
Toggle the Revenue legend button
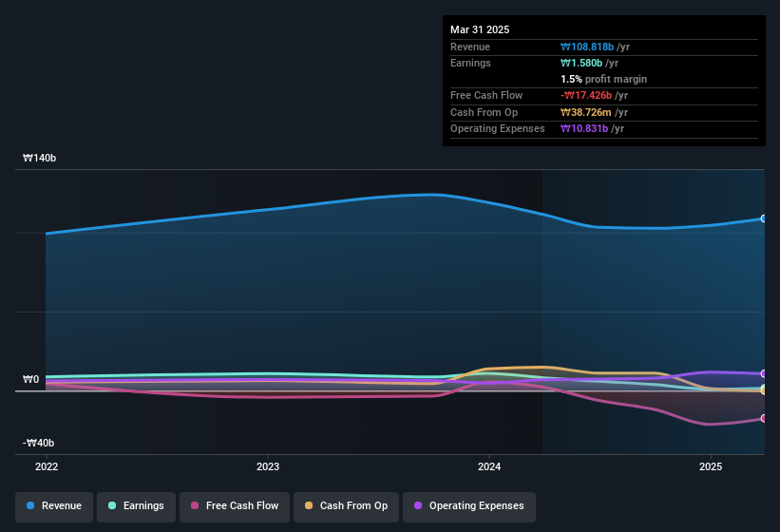tap(54, 506)
